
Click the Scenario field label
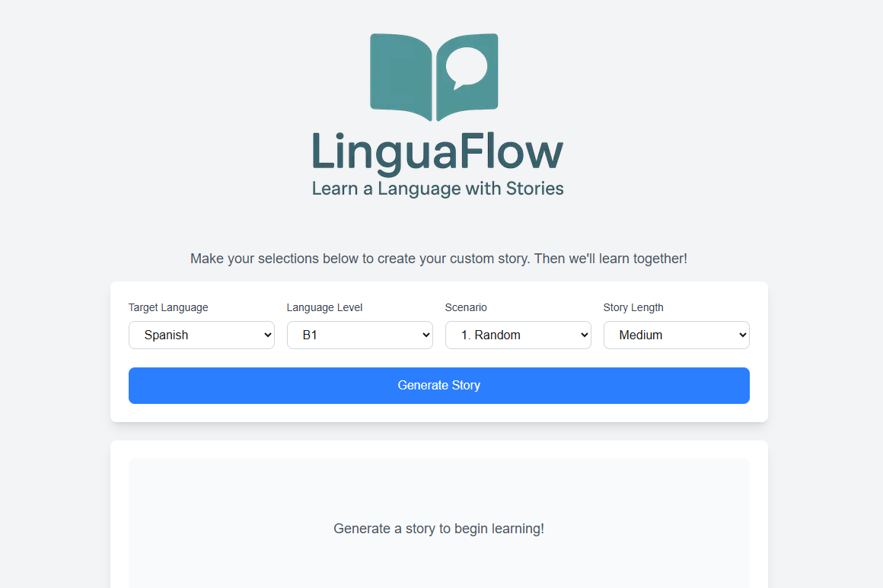click(465, 307)
